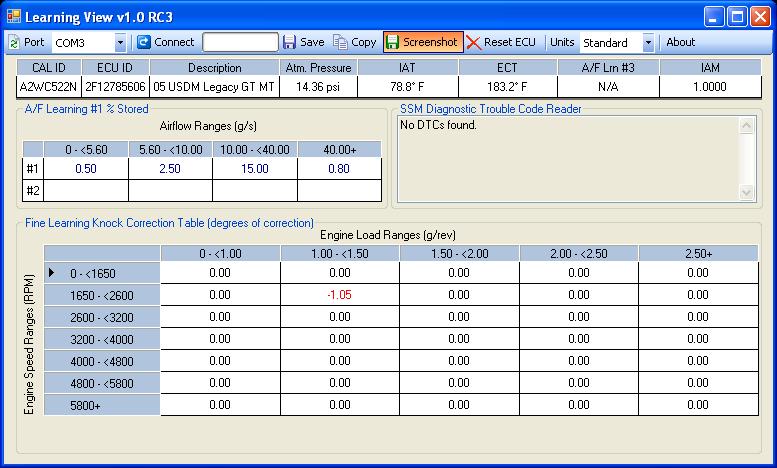Click the 5.60 - <10.00 airflow column header

[170, 149]
